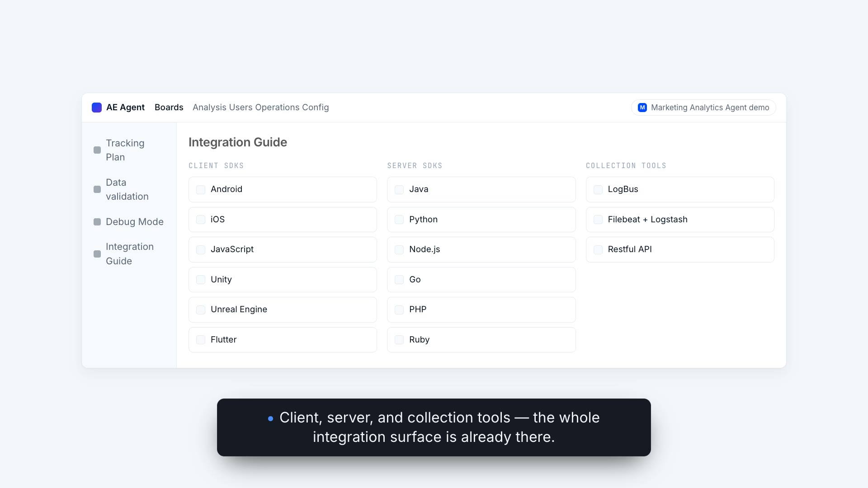The height and width of the screenshot is (488, 868).
Task: Click the Tracking Plan sidebar icon
Action: point(97,150)
